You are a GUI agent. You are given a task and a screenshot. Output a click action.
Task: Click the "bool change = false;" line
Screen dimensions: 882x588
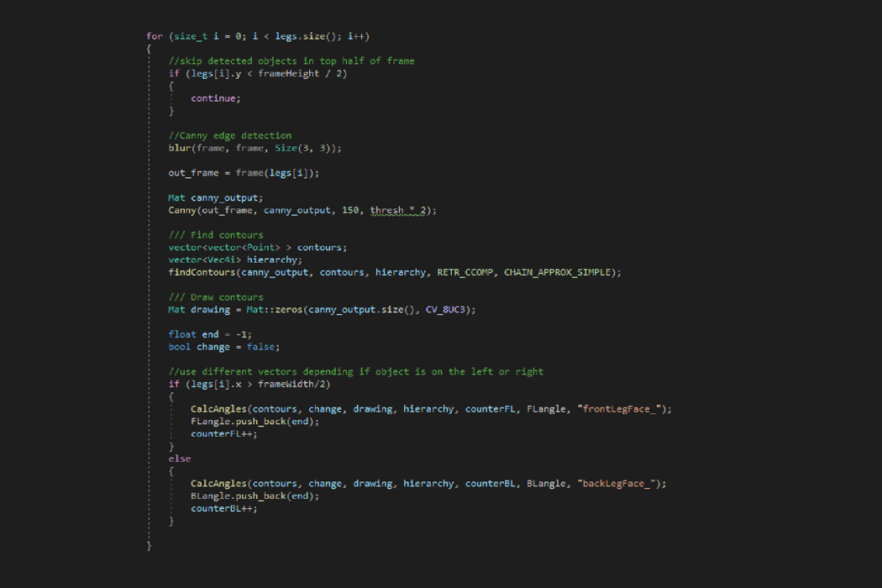(223, 347)
